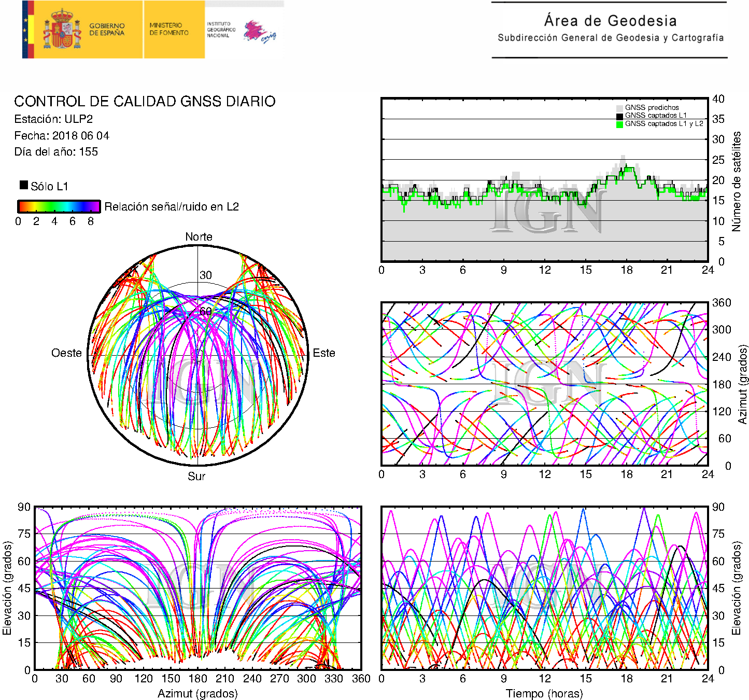Click the 'Norte' label on sky plot

click(199, 237)
